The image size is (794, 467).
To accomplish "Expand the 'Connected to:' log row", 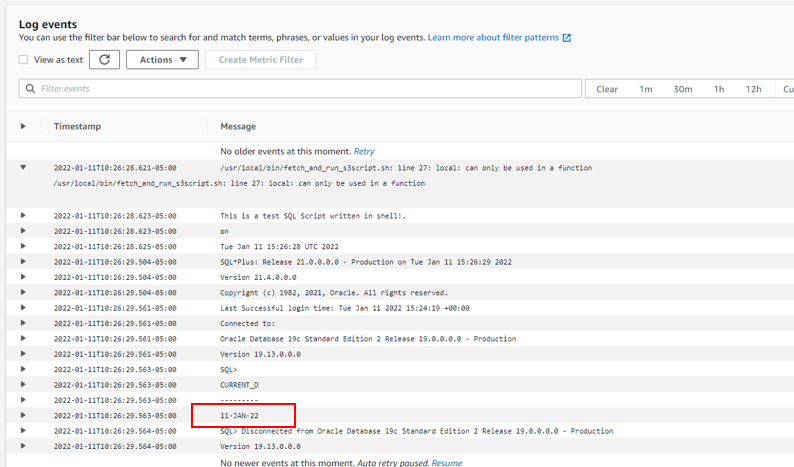I will pos(23,323).
